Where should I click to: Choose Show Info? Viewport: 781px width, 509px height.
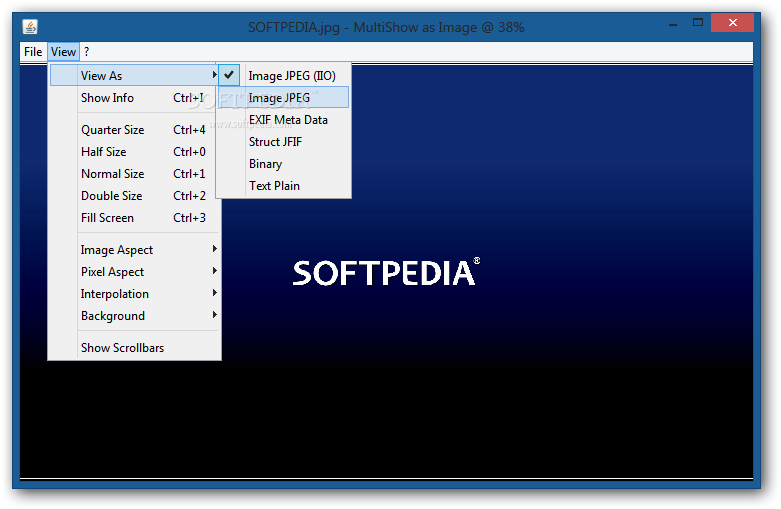coord(134,98)
